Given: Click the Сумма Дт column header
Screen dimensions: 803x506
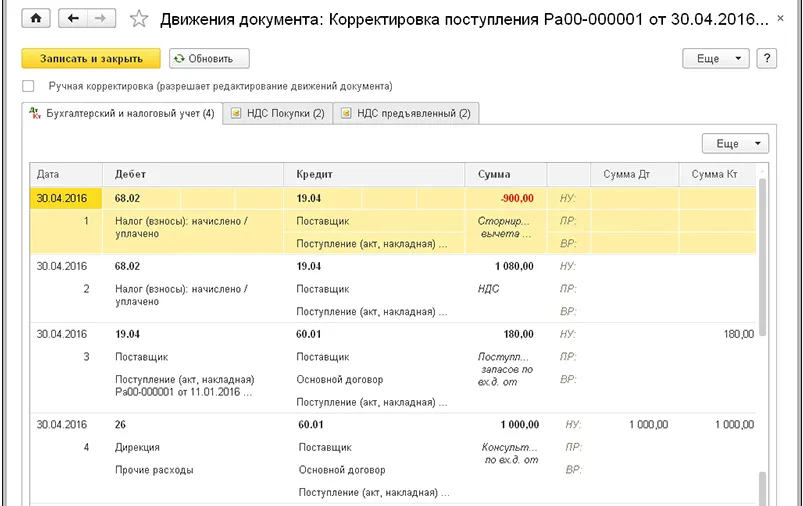Looking at the screenshot, I should tap(635, 174).
